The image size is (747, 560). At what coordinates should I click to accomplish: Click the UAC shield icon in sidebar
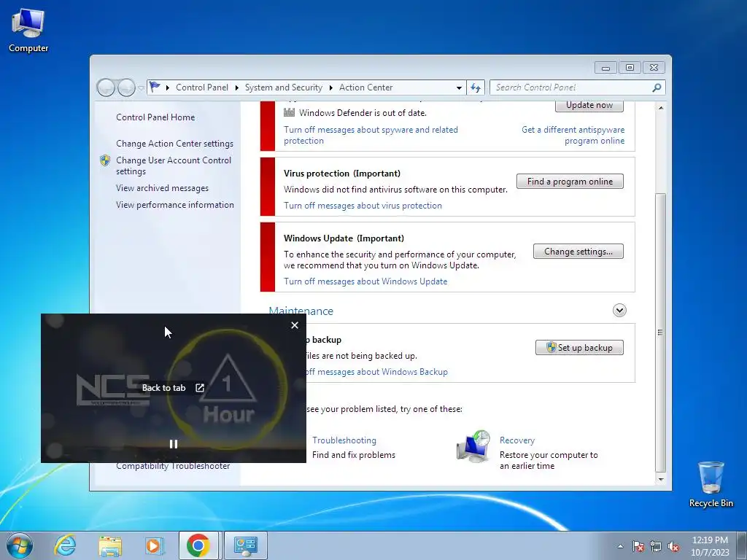pyautogui.click(x=105, y=160)
